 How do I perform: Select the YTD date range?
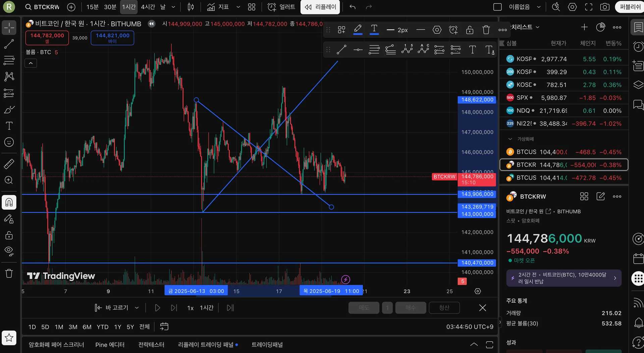tap(102, 327)
